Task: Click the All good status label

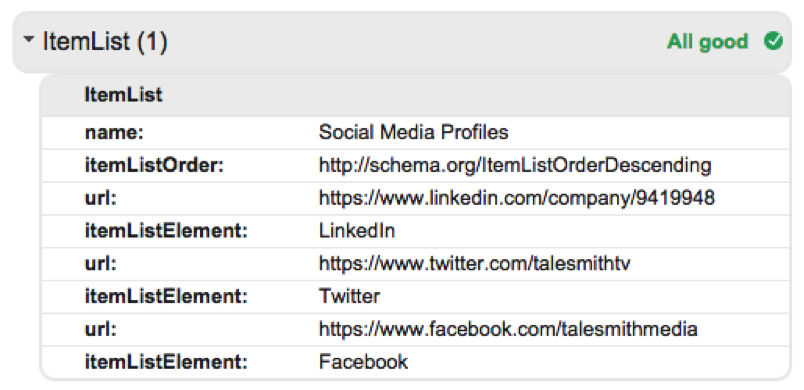Action: click(x=708, y=42)
